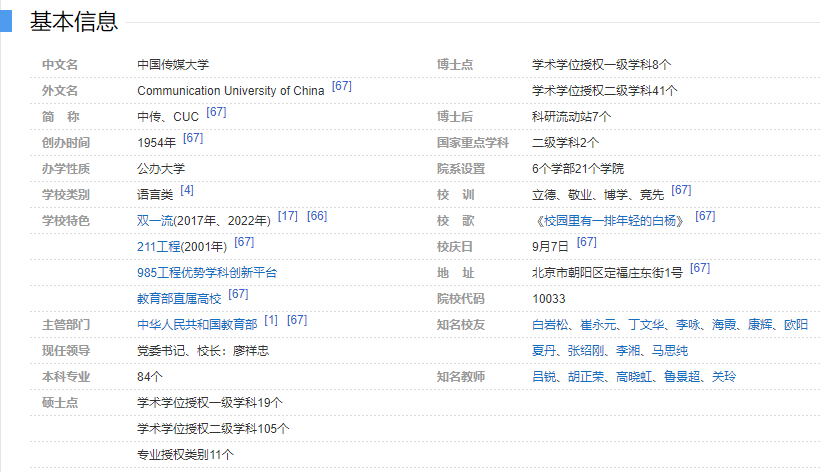Click reference [4] beside 语言类
The height and width of the screenshot is (472, 830).
[x=187, y=190]
